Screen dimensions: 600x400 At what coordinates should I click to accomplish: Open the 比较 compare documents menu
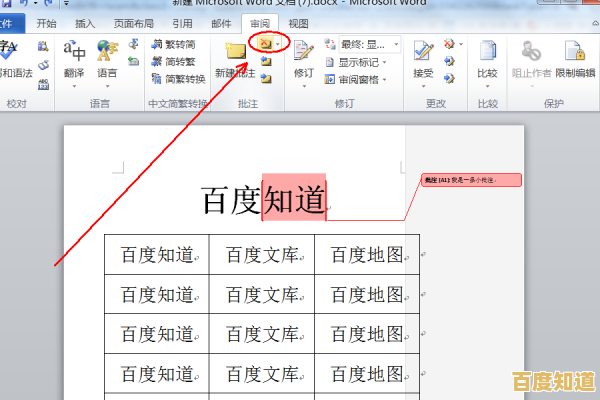pos(488,63)
